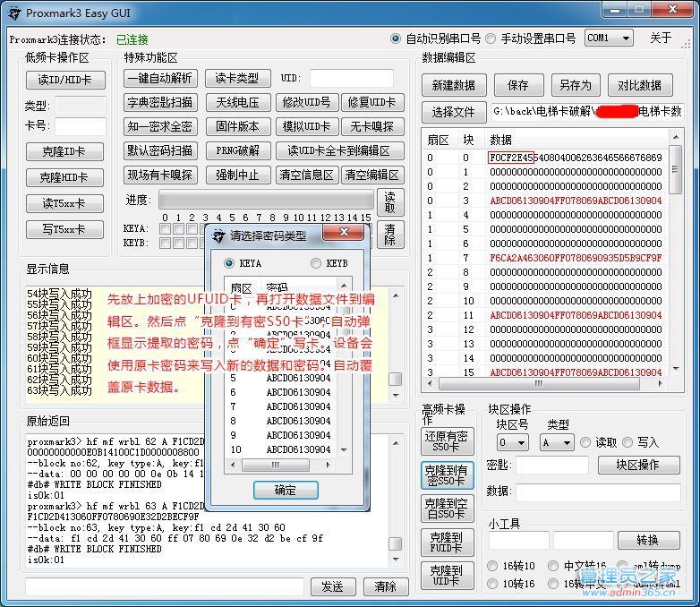Image resolution: width=700 pixels, height=607 pixels.
Task: Click 另存为 button
Action: tap(576, 85)
